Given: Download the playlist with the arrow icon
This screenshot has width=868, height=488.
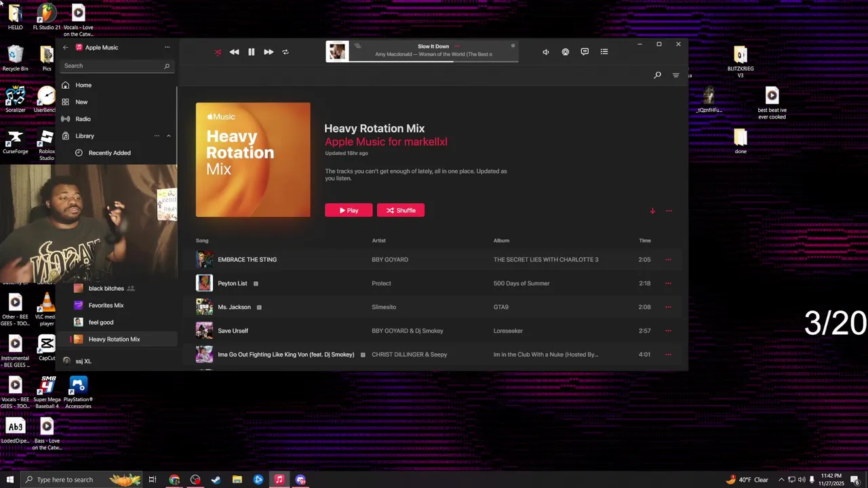Looking at the screenshot, I should pos(652,211).
